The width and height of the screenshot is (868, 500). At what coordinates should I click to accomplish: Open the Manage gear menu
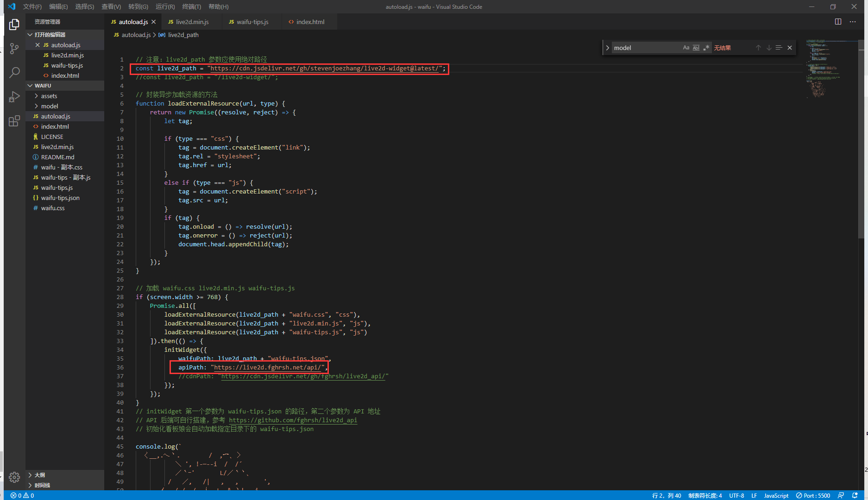pos(14,477)
